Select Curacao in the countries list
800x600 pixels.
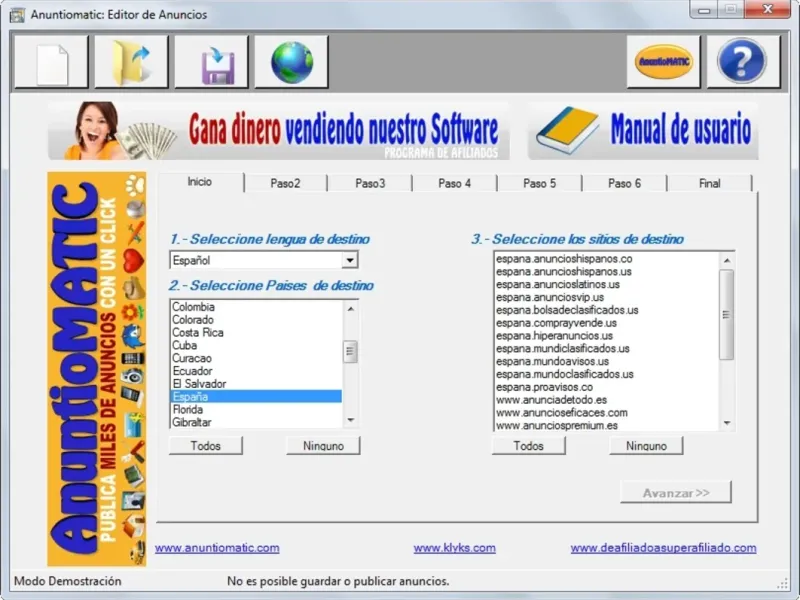click(x=256, y=358)
